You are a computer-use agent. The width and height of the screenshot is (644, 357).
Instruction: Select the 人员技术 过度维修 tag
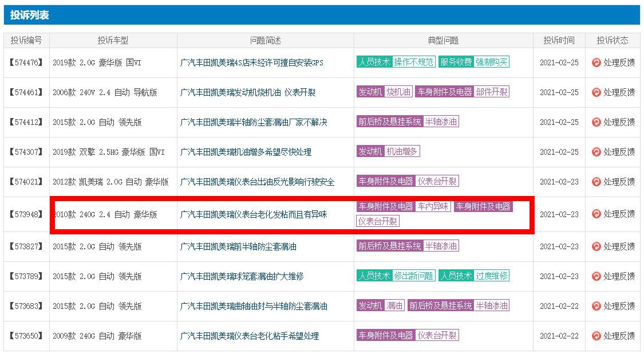[x=474, y=276]
